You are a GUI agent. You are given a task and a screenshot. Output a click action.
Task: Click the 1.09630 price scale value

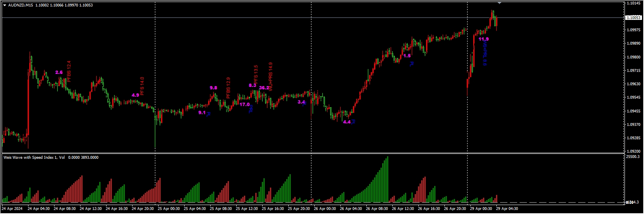coord(634,84)
